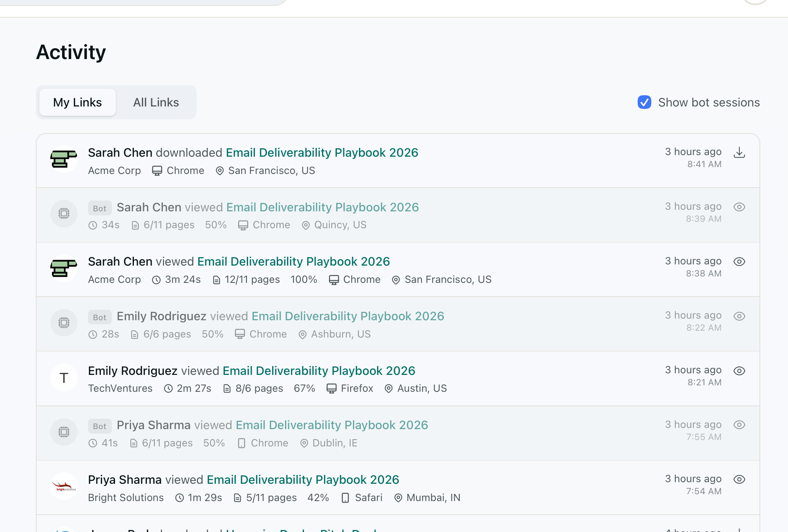Viewport: 788px width, 532px height.
Task: Click the Acme Corp avatar on the top entry
Action: coord(64,159)
